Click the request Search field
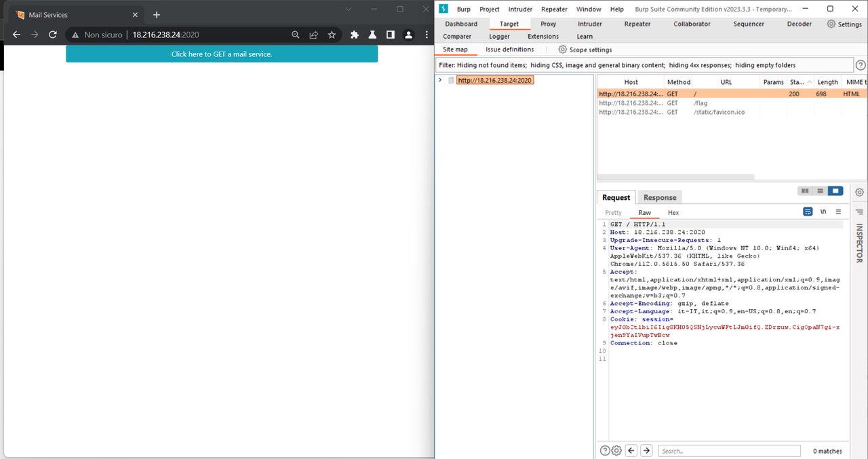The image size is (868, 459). (x=729, y=451)
